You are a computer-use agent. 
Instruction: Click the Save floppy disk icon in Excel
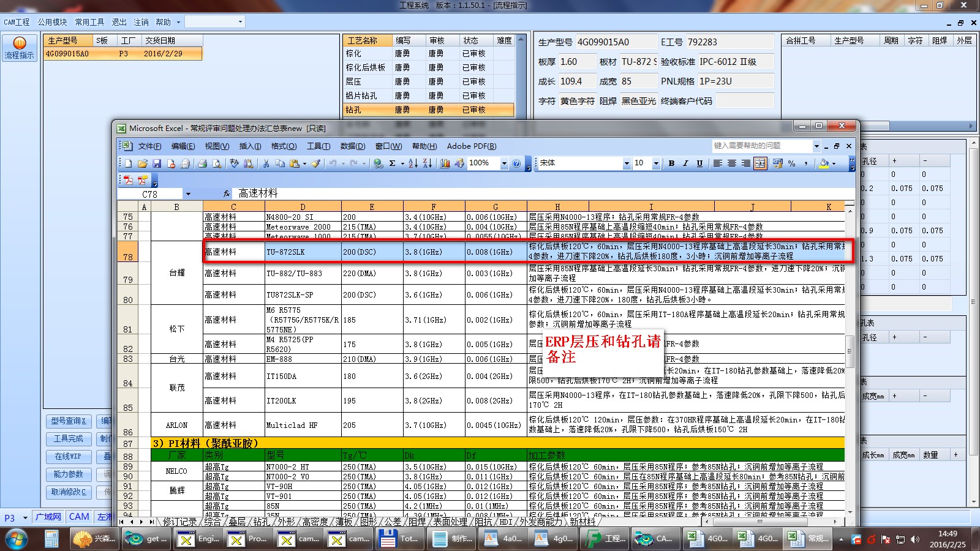(x=157, y=163)
